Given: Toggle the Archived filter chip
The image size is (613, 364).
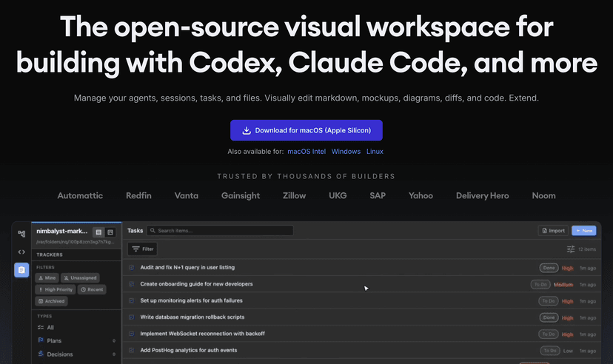Looking at the screenshot, I should click(x=51, y=301).
